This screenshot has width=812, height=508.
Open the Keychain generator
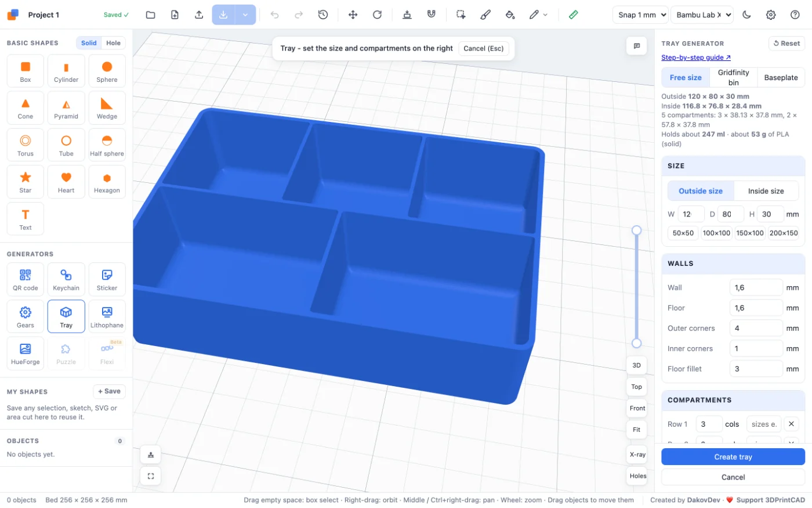coord(66,280)
